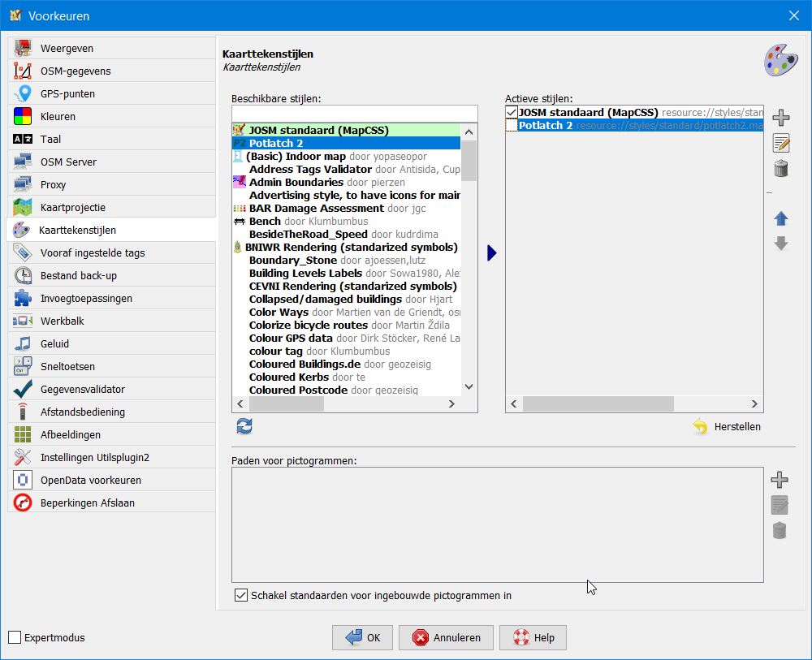Reload available styles list with refresh icon
Viewport: 812px width, 660px height.
244,426
